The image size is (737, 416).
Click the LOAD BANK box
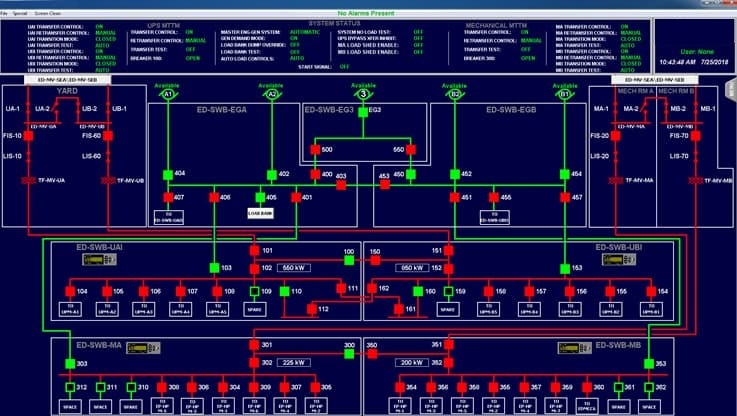coord(261,213)
